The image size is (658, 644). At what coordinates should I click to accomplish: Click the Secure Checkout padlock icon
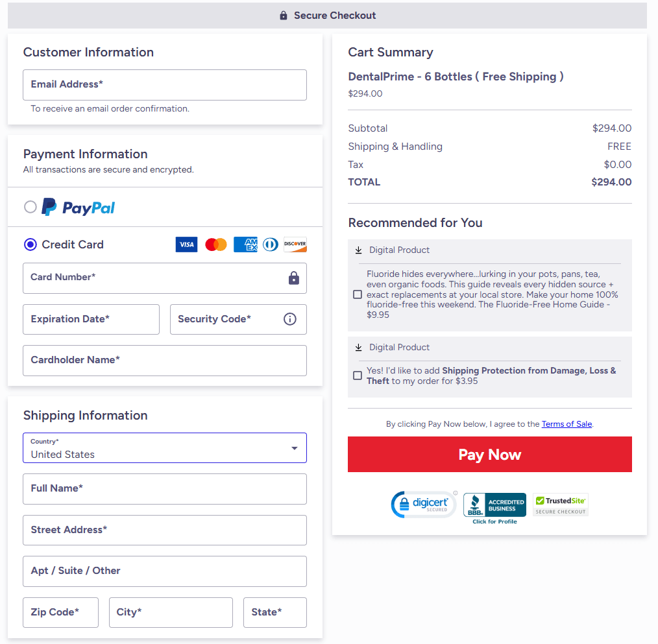[x=283, y=15]
